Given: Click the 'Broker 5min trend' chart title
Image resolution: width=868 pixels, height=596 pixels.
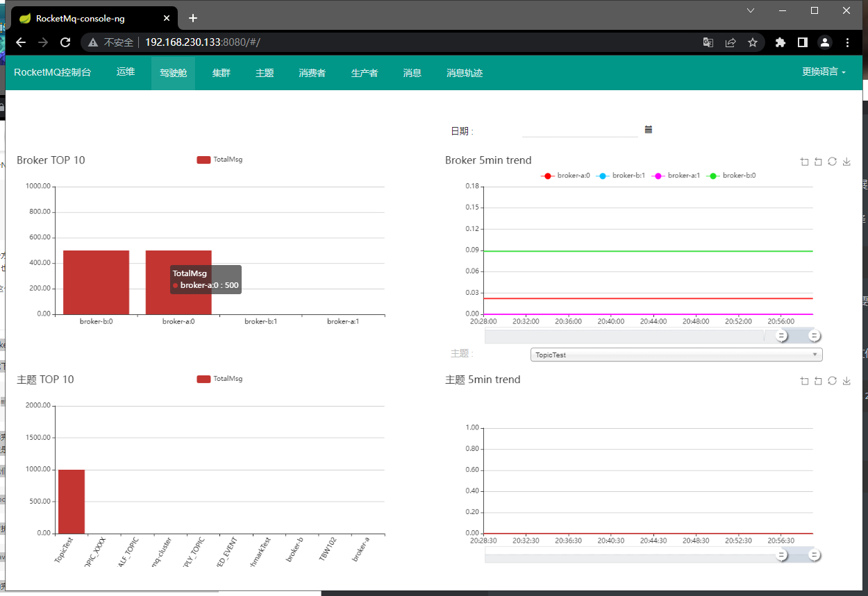Looking at the screenshot, I should point(488,160).
